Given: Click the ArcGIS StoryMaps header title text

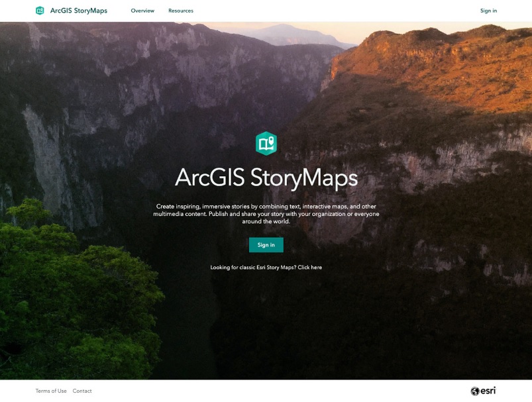Looking at the screenshot, I should click(78, 11).
